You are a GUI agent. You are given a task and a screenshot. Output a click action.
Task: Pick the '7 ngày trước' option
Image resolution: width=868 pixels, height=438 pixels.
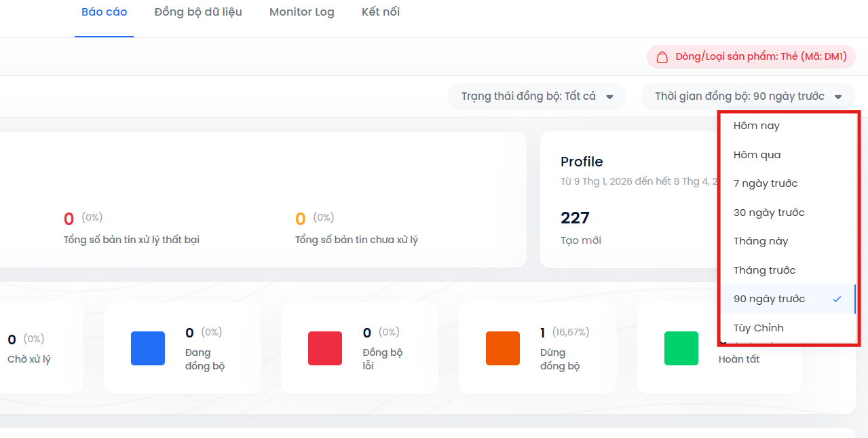[766, 183]
